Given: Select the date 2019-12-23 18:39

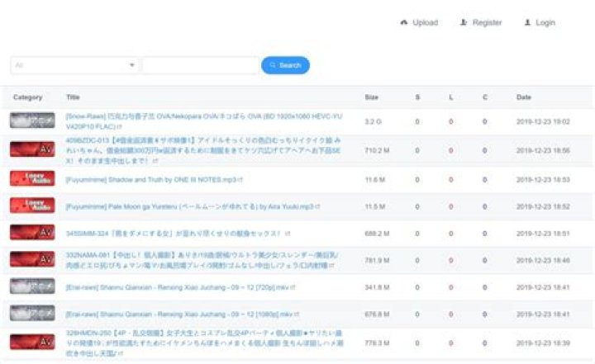Looking at the screenshot, I should coord(543,343).
